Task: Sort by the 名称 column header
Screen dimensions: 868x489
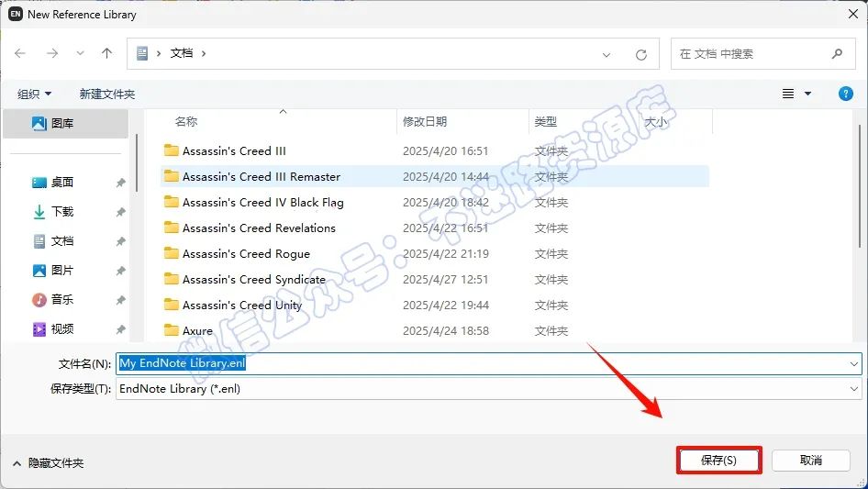Action: 186,122
